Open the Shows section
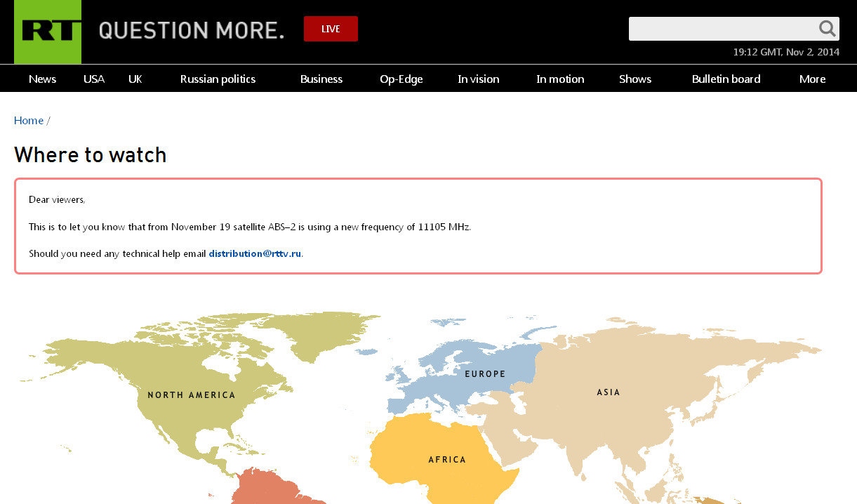The image size is (857, 504). point(635,79)
